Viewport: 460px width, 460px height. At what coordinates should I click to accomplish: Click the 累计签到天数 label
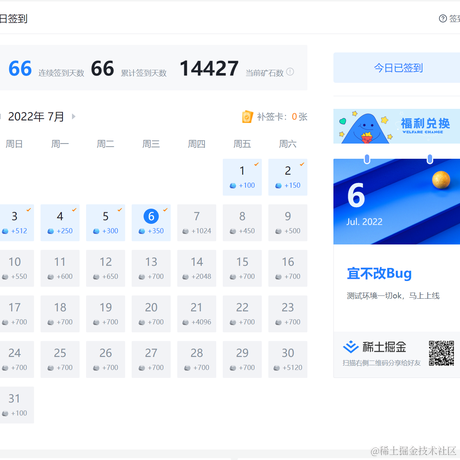144,73
